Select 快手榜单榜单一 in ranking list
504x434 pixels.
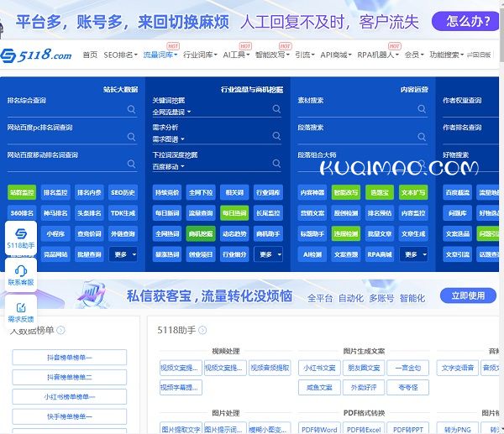(x=70, y=416)
